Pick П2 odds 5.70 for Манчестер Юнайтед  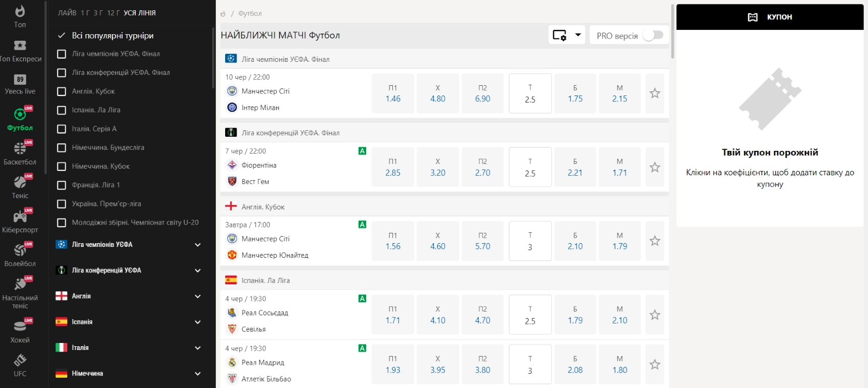(482, 241)
